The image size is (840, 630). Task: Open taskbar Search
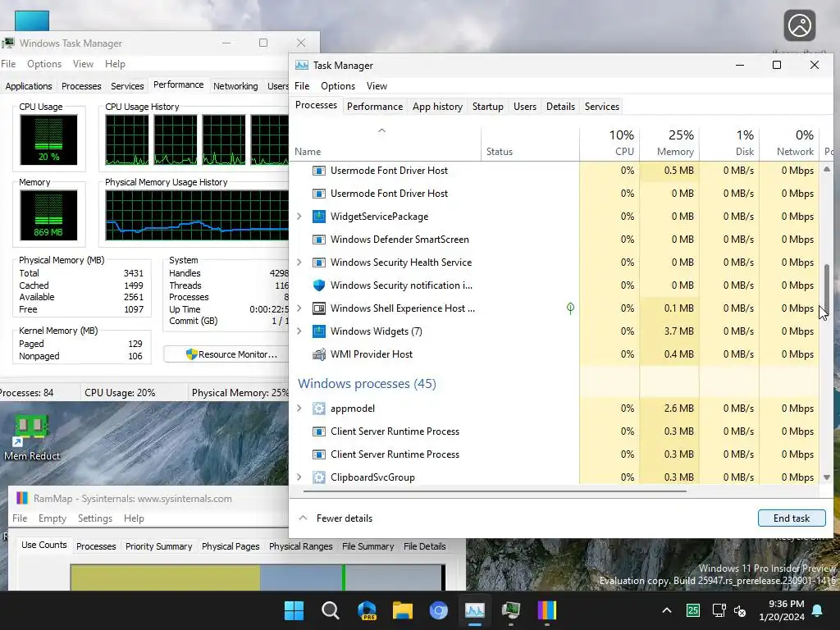click(330, 610)
